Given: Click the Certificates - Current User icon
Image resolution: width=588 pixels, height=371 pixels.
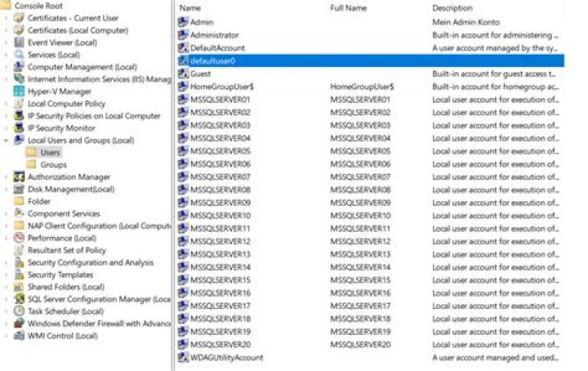Looking at the screenshot, I should click(x=19, y=18).
